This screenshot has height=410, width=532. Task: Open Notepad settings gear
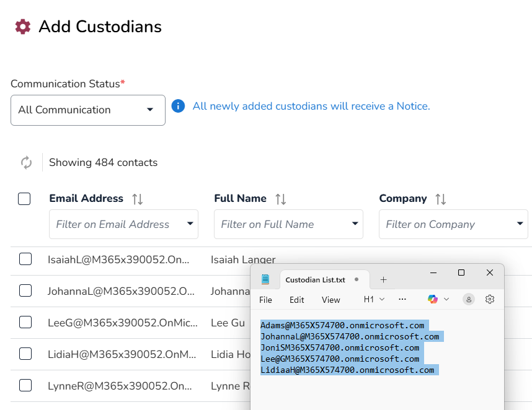[x=490, y=299]
